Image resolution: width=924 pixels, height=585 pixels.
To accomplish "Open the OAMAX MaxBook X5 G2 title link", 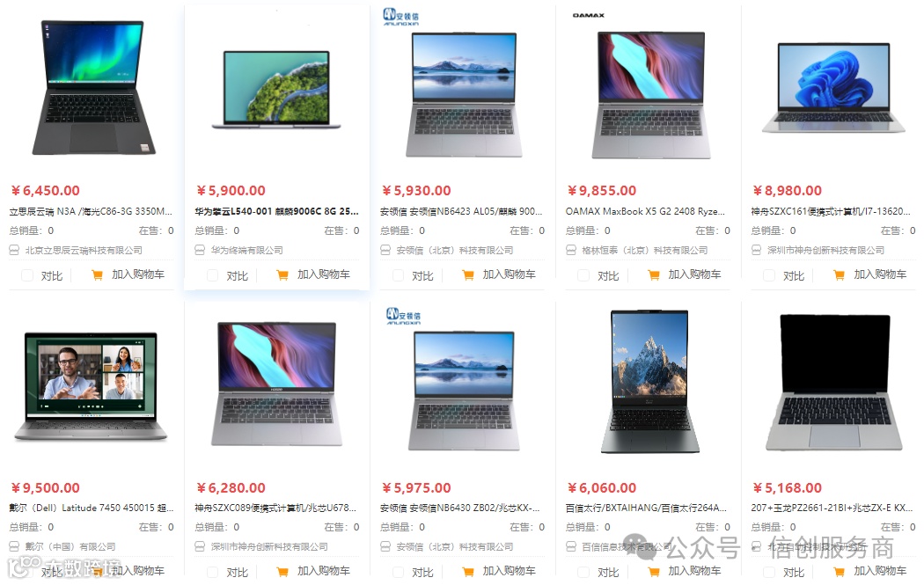I will tap(645, 211).
